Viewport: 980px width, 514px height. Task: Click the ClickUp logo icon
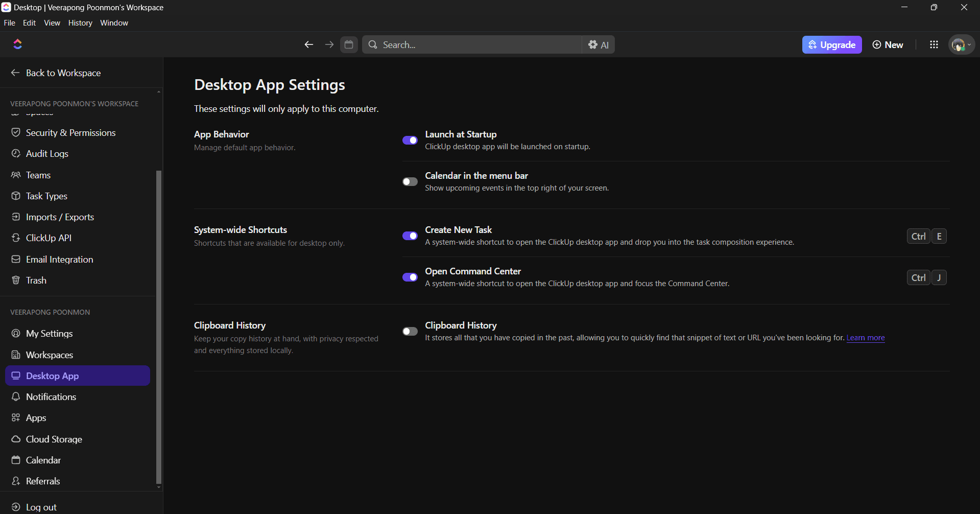click(x=17, y=44)
